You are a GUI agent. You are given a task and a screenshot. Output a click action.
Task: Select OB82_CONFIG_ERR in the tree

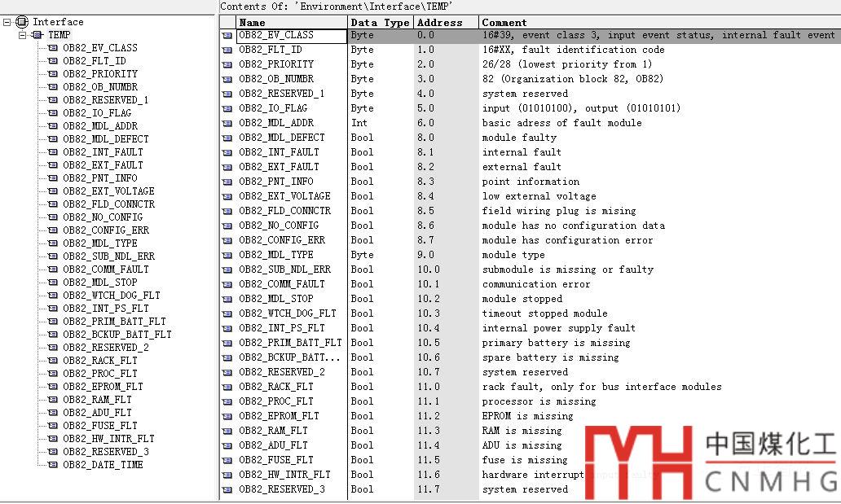pos(106,230)
